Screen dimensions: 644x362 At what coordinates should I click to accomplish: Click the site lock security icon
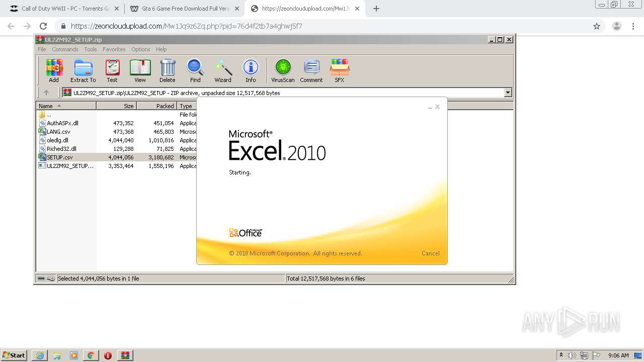[63, 26]
